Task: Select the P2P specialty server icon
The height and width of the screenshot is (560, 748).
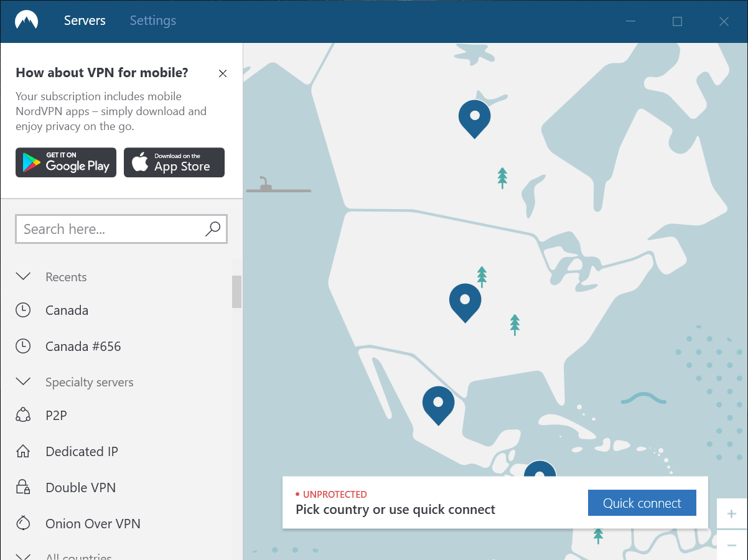Action: point(23,415)
